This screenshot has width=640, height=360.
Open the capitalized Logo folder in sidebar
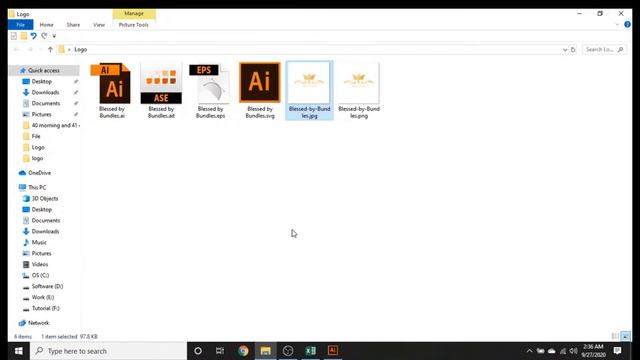38,147
